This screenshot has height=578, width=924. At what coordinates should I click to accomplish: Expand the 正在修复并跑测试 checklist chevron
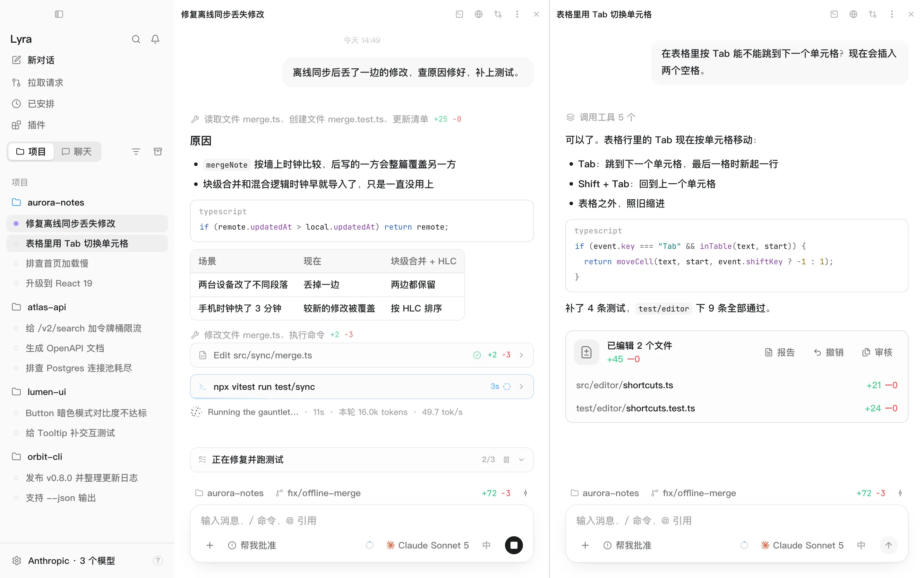522,460
